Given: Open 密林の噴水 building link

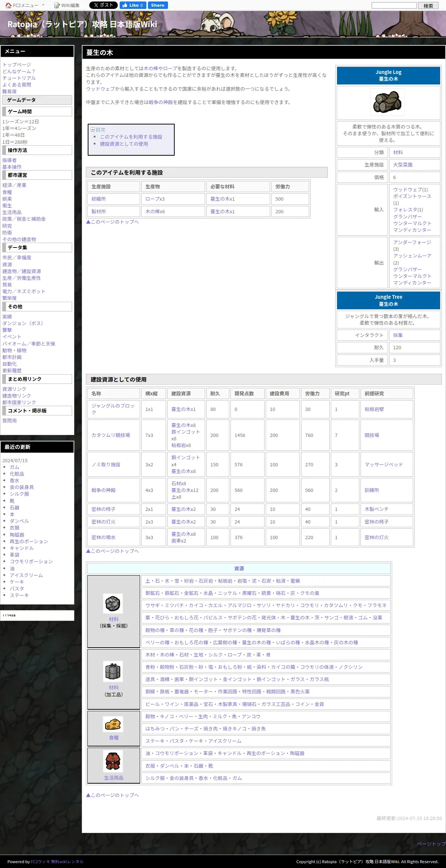Looking at the screenshot, I should point(103,537).
